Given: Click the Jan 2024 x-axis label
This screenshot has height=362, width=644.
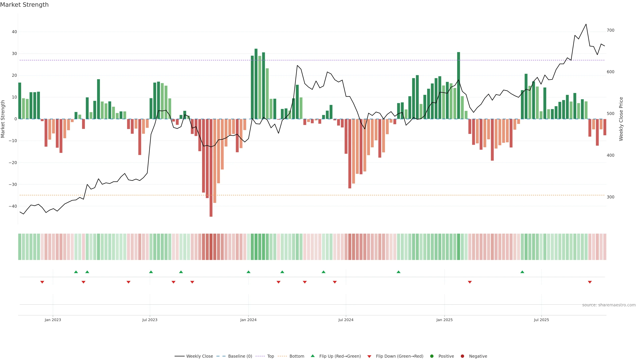Looking at the screenshot, I should (248, 320).
